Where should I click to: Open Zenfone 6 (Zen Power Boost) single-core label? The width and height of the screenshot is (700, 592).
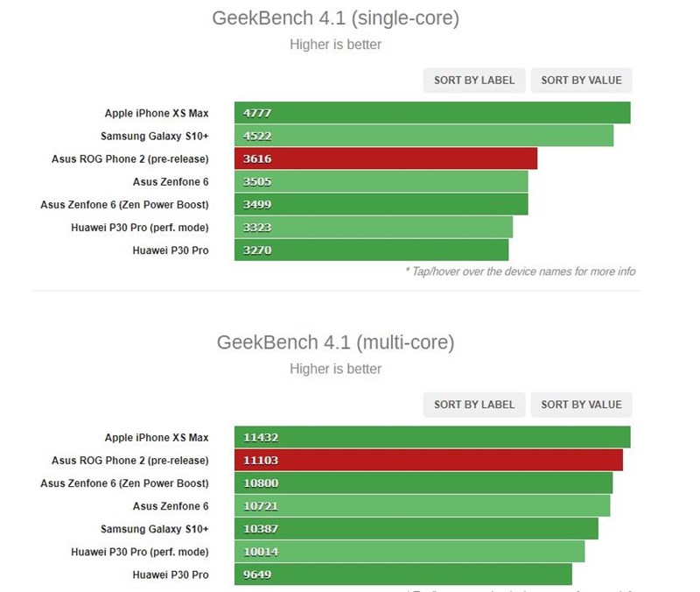click(125, 204)
